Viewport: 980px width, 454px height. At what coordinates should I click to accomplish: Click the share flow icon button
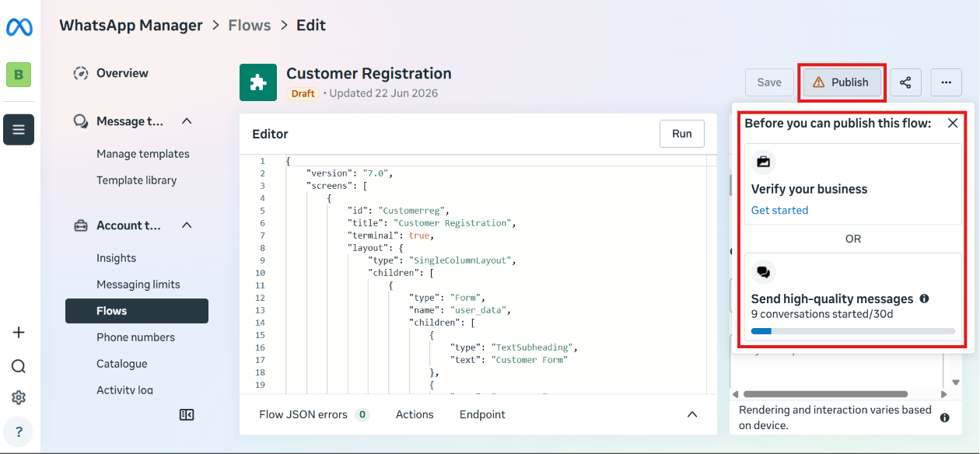[906, 82]
